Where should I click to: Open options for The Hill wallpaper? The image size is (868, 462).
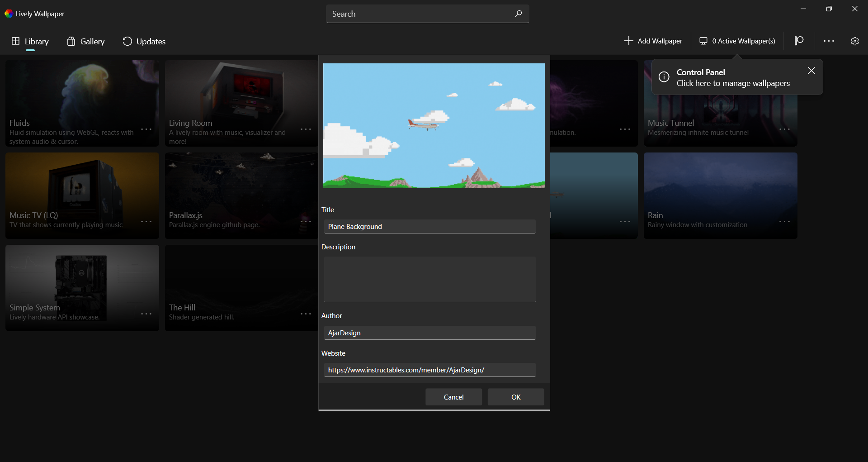(x=306, y=314)
